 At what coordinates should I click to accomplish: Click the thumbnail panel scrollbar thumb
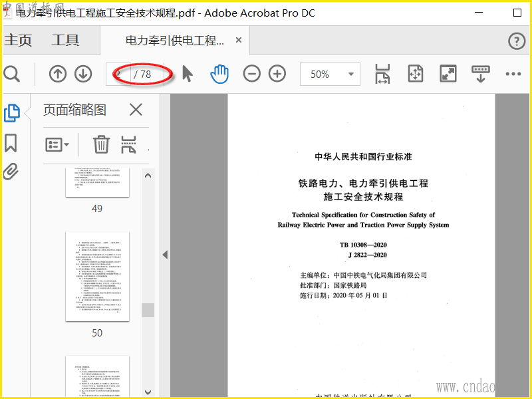[x=148, y=310]
